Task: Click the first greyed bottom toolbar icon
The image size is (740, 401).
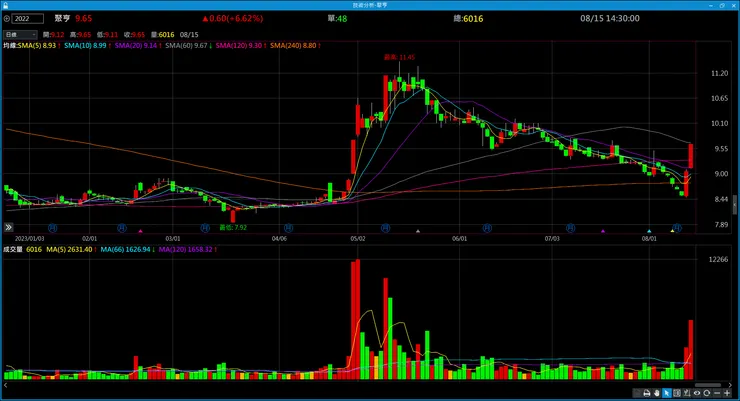Action: [x=637, y=393]
